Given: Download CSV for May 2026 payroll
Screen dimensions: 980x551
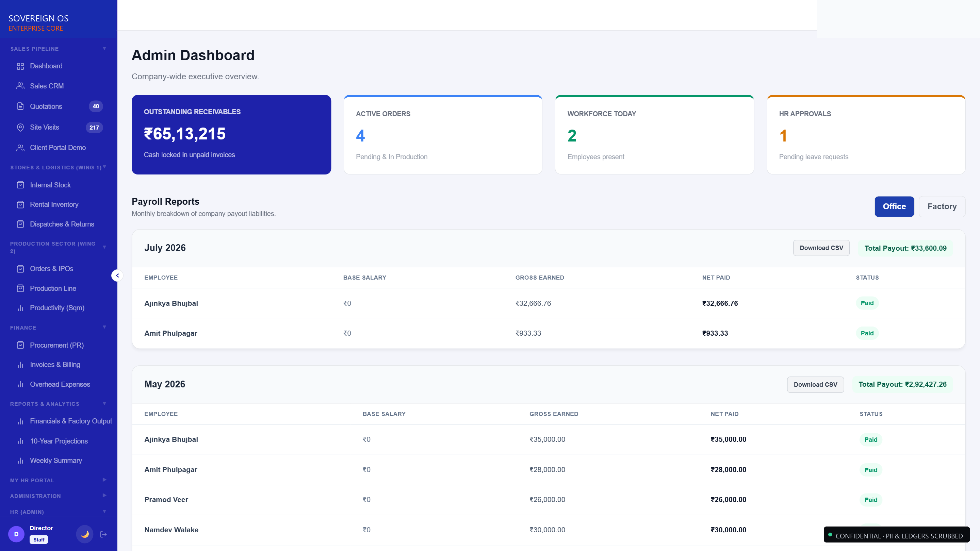Looking at the screenshot, I should point(815,384).
